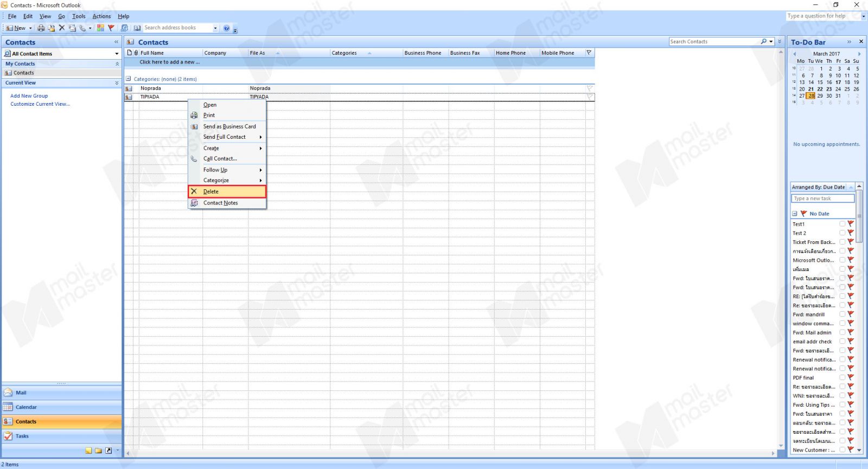Close the To-Do Bar with X
Screen dimensions: 868x469
point(861,42)
